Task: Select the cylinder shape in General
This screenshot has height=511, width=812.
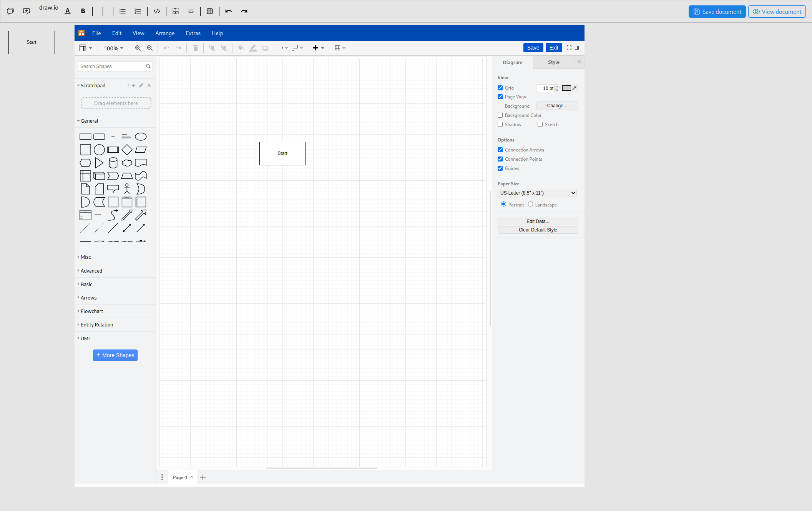Action: point(113,163)
